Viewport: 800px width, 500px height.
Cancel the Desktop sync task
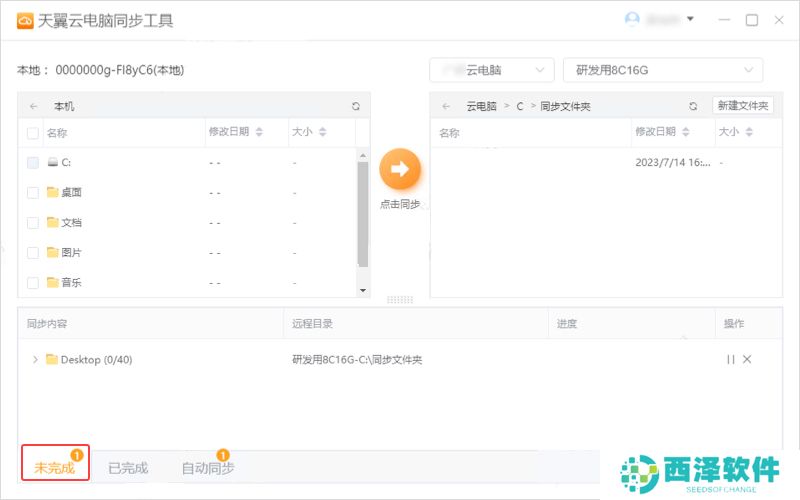click(x=747, y=360)
